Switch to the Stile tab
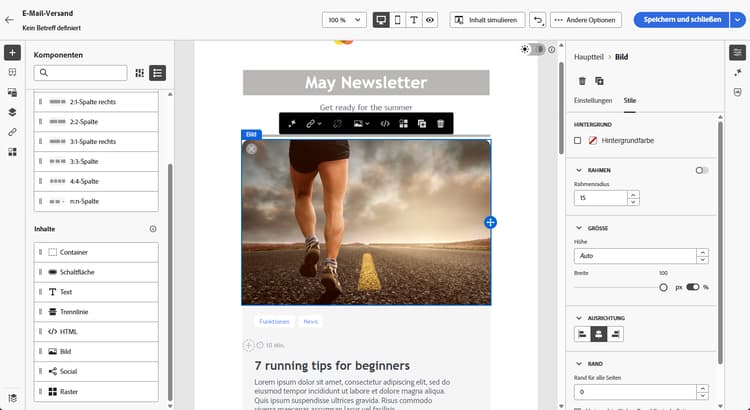This screenshot has height=410, width=750. click(629, 100)
